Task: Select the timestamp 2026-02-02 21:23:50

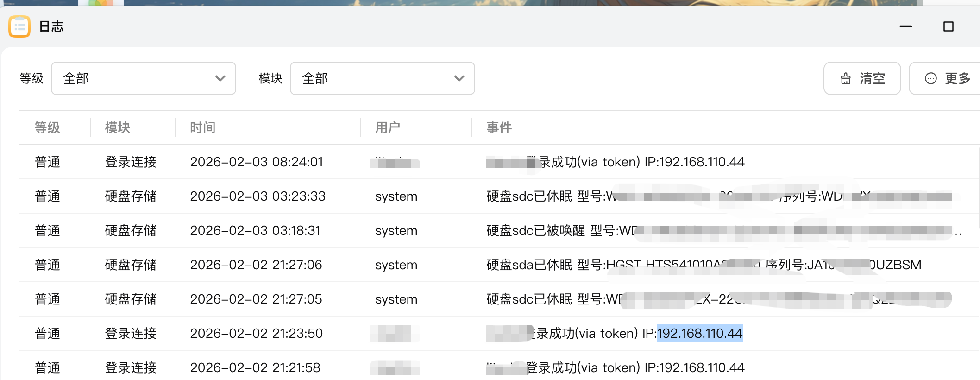Action: point(257,334)
